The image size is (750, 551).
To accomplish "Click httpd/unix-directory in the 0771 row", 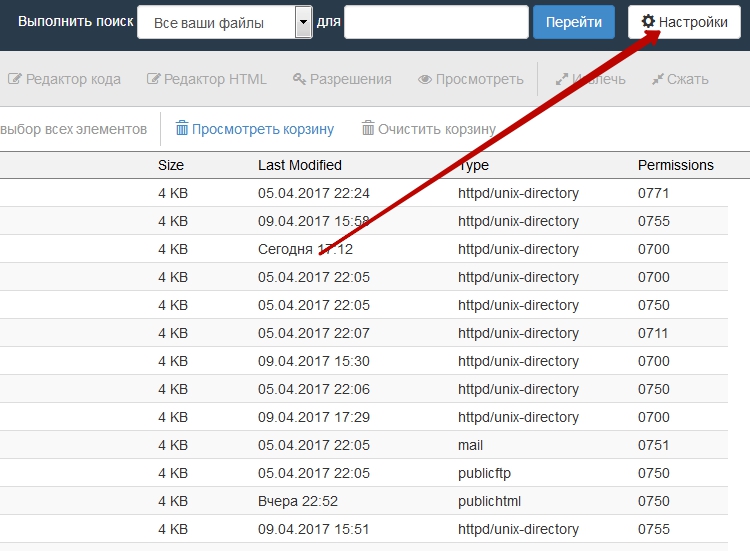I will click(518, 193).
